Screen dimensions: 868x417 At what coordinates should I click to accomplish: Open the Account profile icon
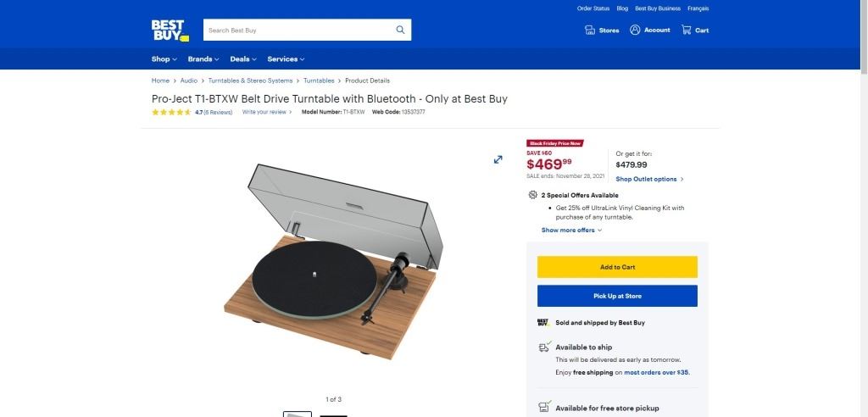pos(635,30)
